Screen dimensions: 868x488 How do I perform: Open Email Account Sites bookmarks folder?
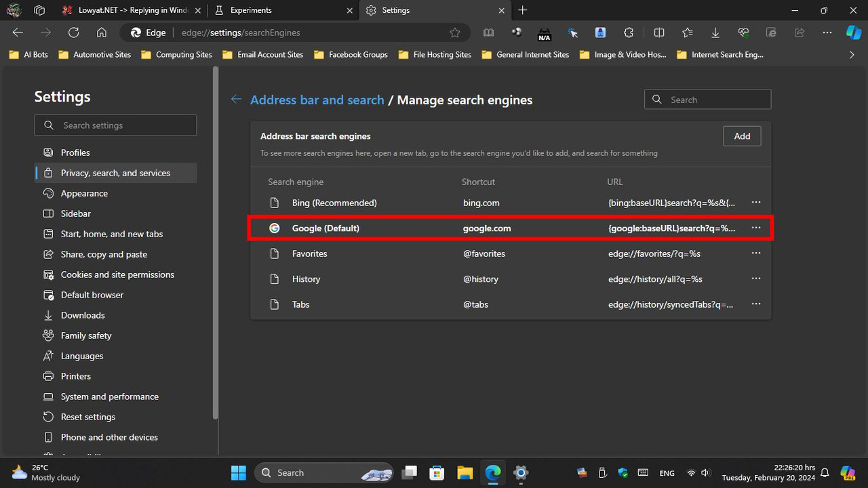(x=263, y=55)
